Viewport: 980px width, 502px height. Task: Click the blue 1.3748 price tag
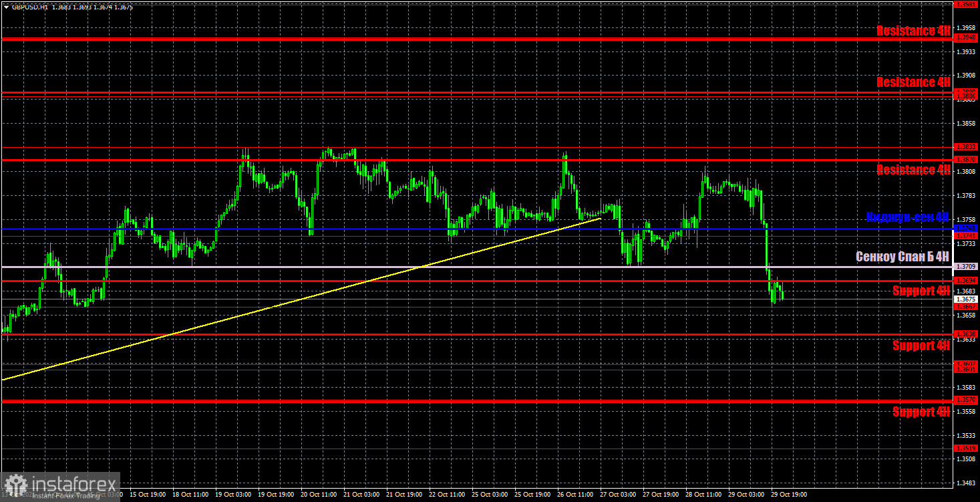click(967, 229)
